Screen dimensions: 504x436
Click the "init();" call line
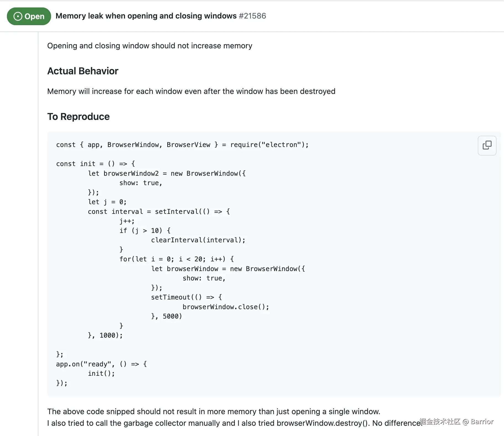pyautogui.click(x=101, y=374)
